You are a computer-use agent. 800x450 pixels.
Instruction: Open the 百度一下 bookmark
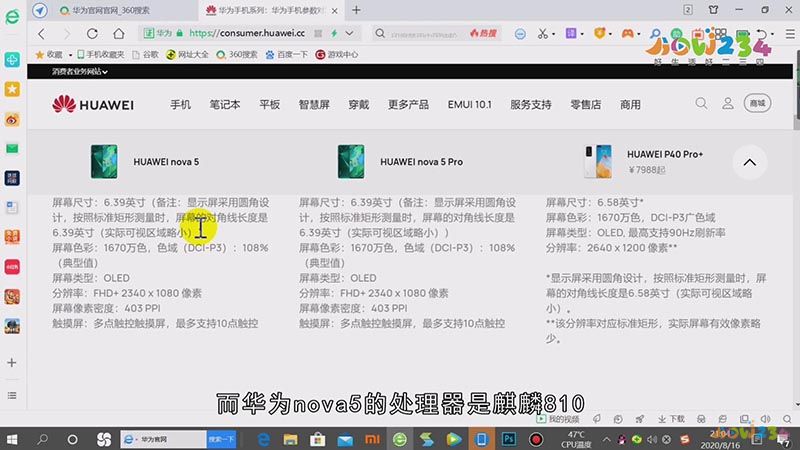[286, 55]
